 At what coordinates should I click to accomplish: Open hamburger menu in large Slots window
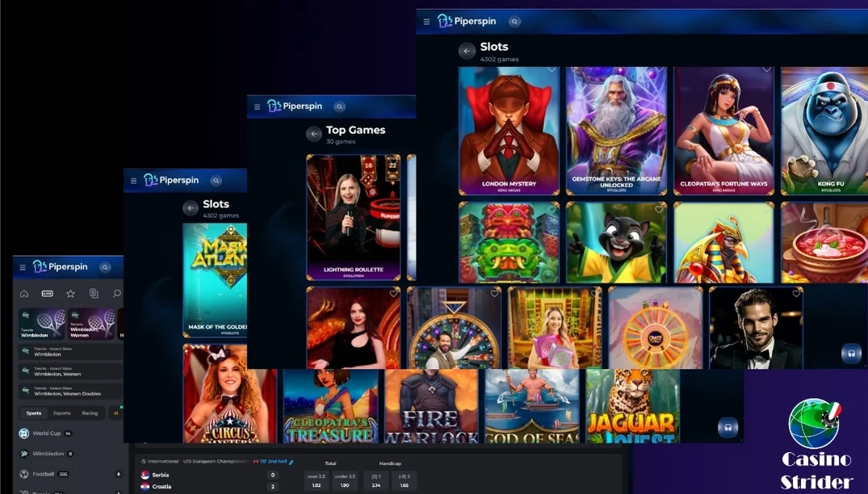click(x=426, y=22)
